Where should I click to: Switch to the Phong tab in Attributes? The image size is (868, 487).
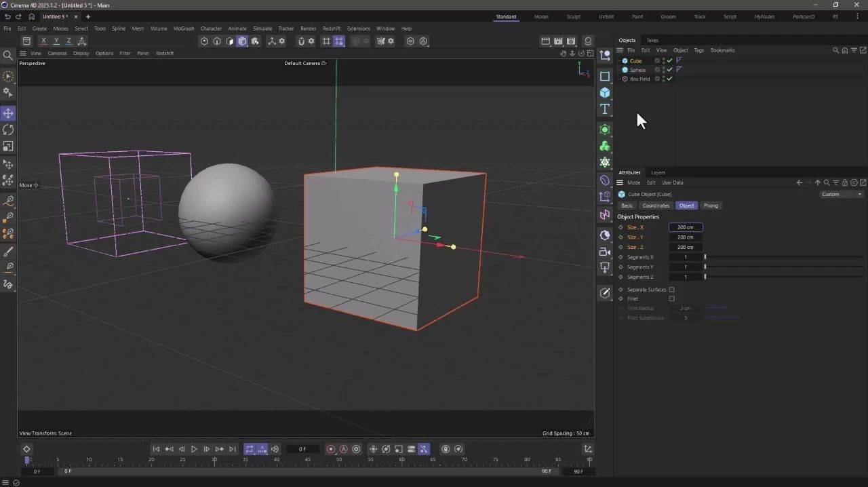pos(711,206)
